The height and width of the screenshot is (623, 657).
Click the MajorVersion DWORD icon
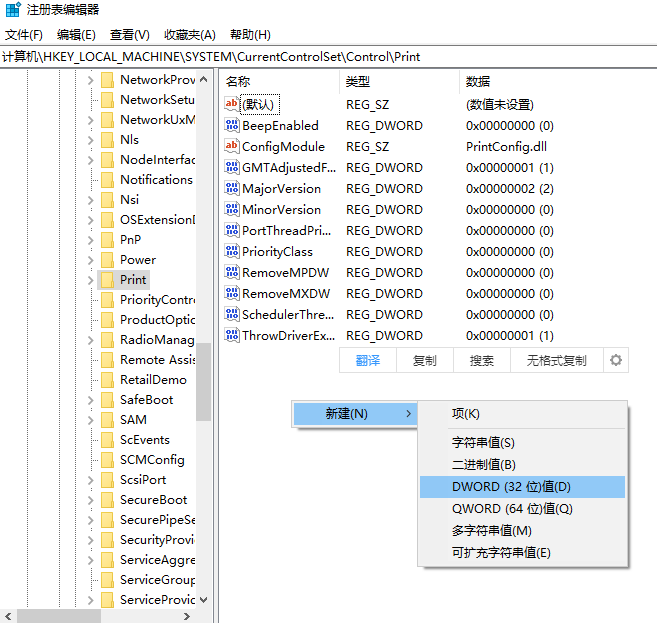[x=232, y=188]
